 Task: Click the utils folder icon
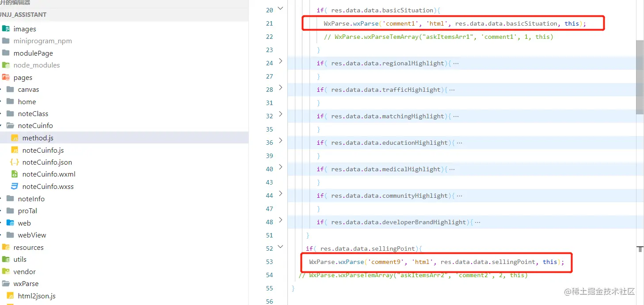pos(6,259)
